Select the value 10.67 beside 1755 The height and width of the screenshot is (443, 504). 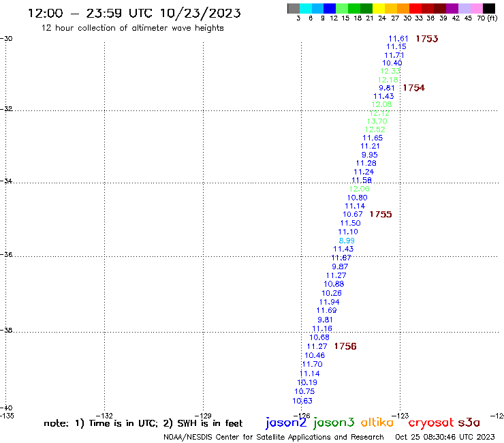click(353, 214)
